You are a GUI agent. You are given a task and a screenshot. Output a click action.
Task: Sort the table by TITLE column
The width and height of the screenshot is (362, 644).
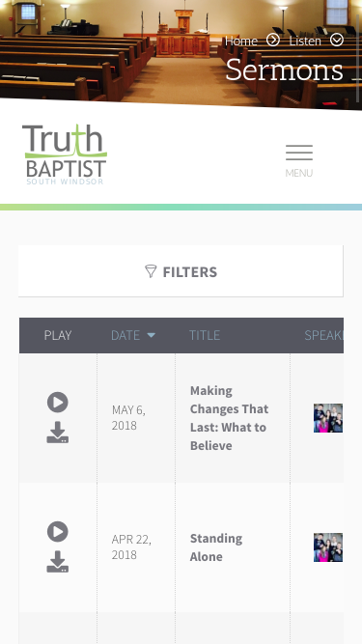pos(205,335)
